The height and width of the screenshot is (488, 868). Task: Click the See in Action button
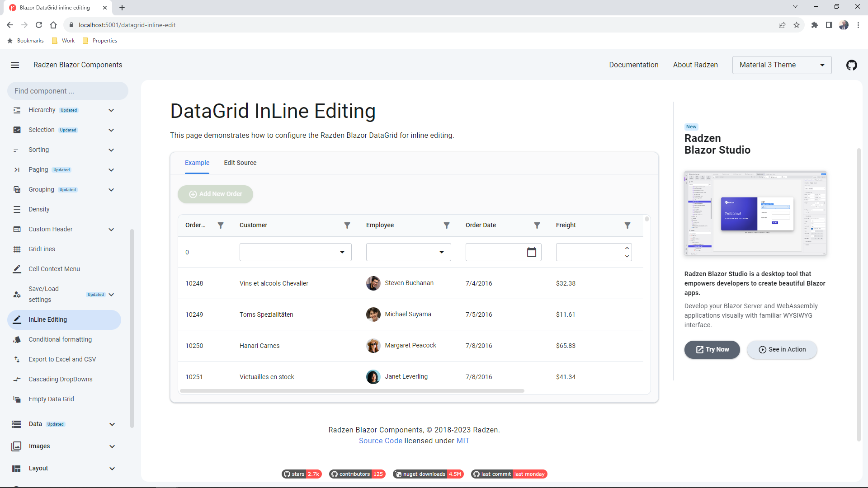[782, 350]
